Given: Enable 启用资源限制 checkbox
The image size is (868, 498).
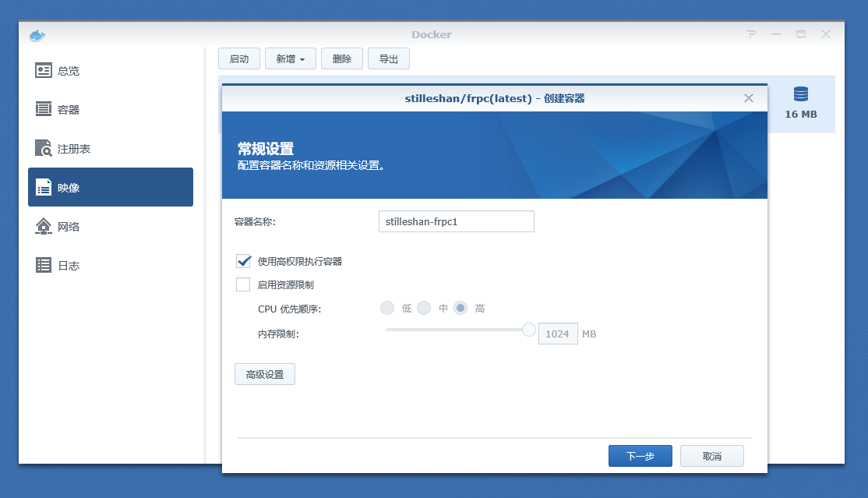Looking at the screenshot, I should point(243,284).
